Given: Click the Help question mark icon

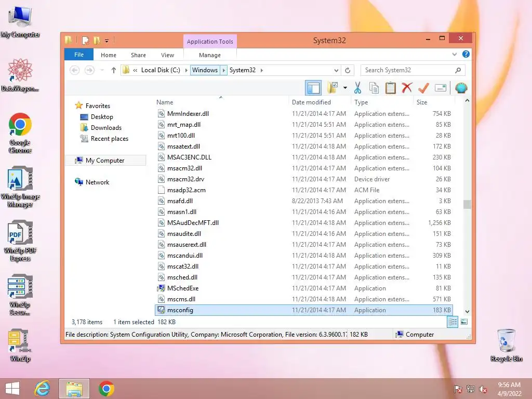Looking at the screenshot, I should 466,54.
